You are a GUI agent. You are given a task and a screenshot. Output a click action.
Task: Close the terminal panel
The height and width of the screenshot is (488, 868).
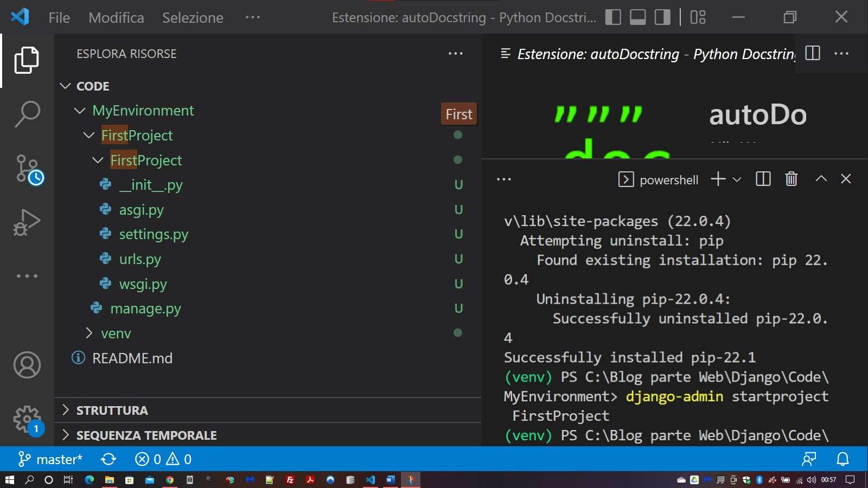[x=846, y=178]
